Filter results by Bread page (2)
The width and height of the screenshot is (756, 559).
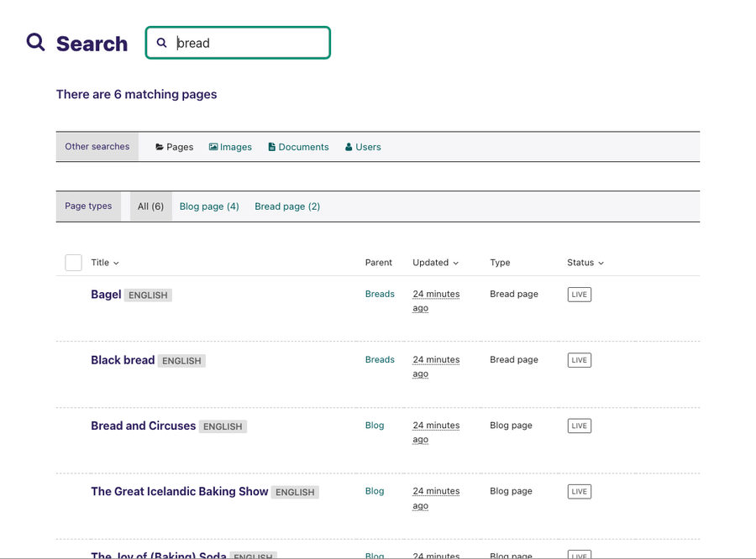[x=287, y=206]
